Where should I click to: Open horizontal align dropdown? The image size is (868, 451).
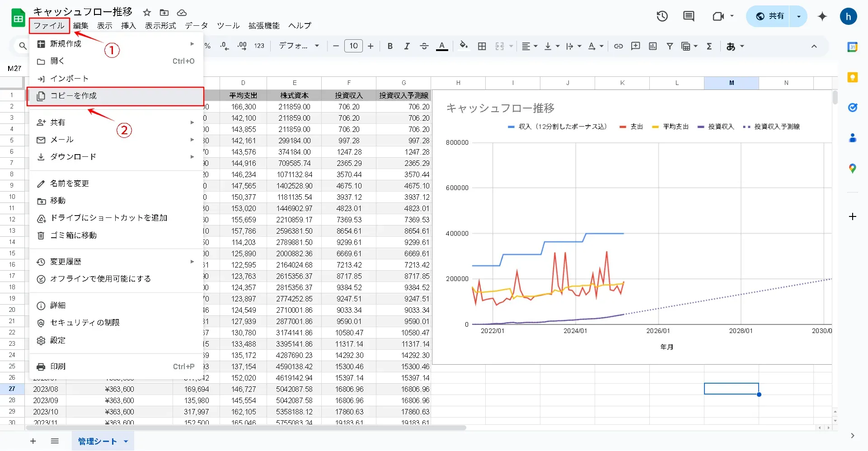pyautogui.click(x=530, y=46)
